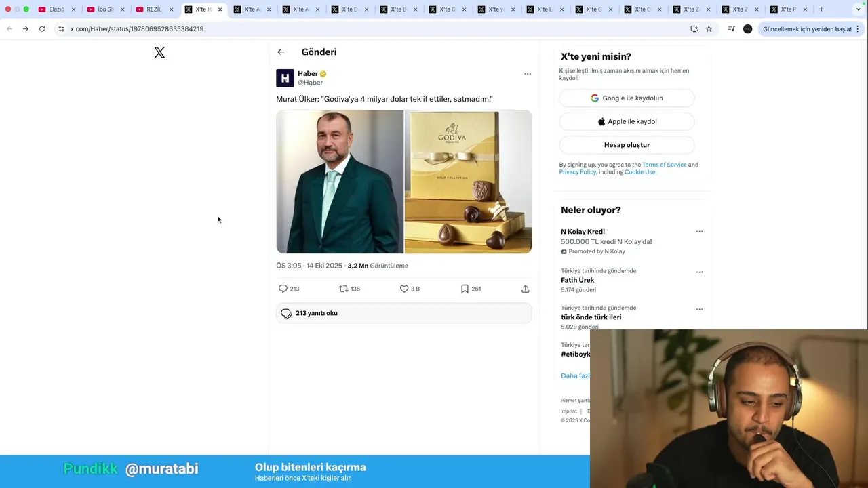Open the media control icon in Chrome toolbar
The height and width of the screenshot is (488, 868).
[x=731, y=29]
